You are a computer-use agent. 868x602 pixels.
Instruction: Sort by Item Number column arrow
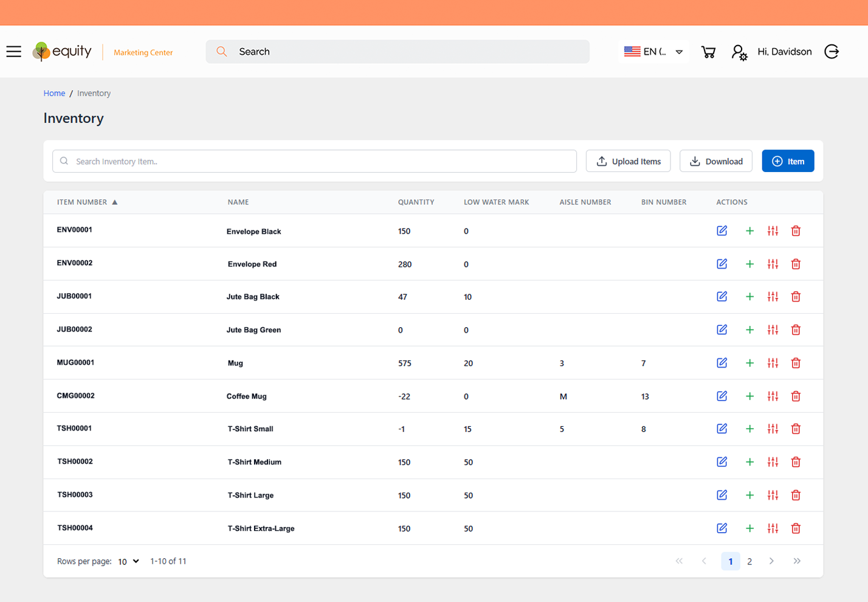115,202
